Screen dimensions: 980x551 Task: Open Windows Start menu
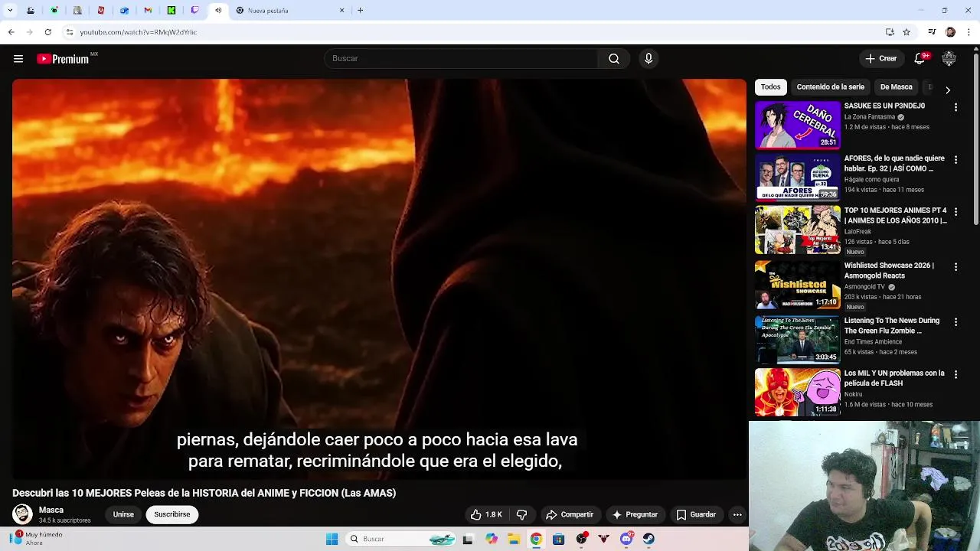point(332,540)
